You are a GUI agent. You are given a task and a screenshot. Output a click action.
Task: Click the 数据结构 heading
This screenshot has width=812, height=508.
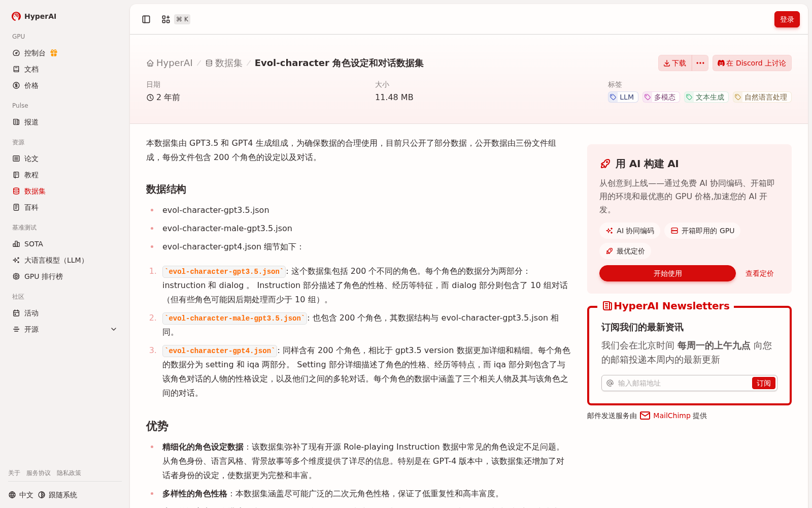coord(166,189)
